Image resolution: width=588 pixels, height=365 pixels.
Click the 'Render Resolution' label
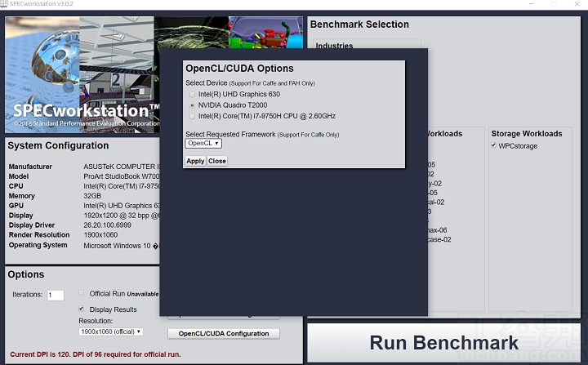tap(39, 235)
